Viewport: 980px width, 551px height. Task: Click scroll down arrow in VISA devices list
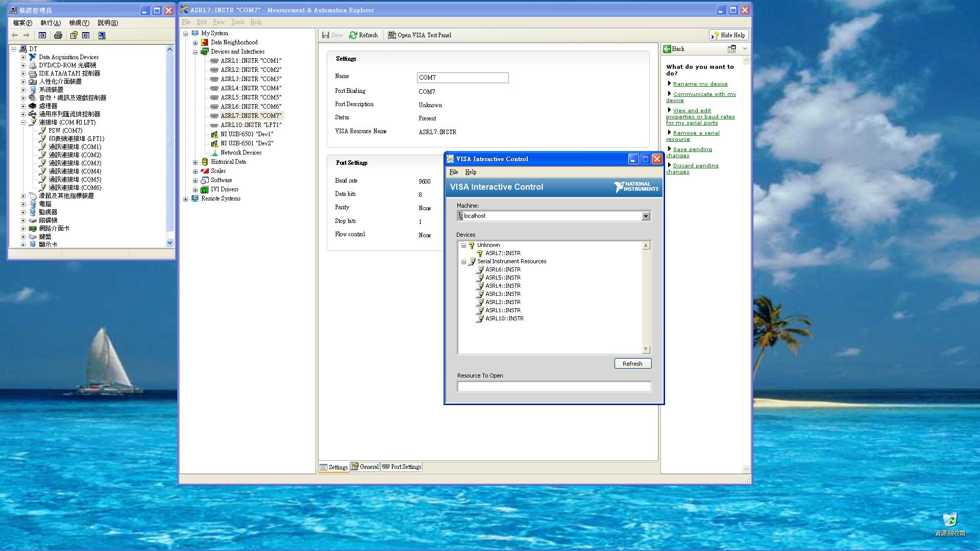click(646, 349)
